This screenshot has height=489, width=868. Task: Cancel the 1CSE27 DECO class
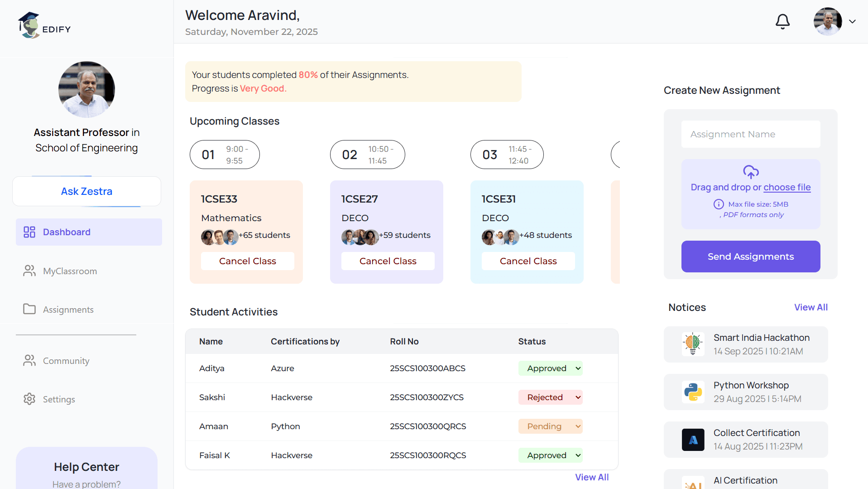click(x=388, y=261)
